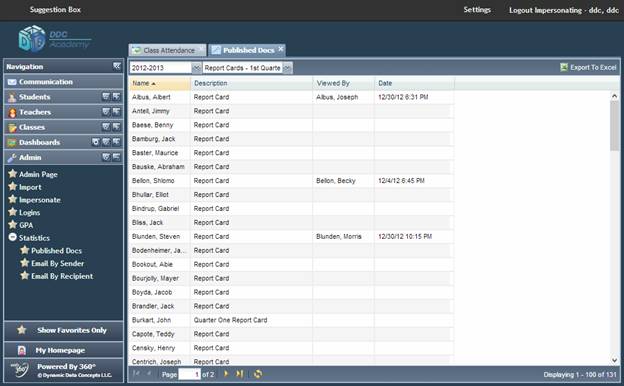Viewport: 624px width, 386px height.
Task: Sort by the Description column header
Action: coord(252,83)
